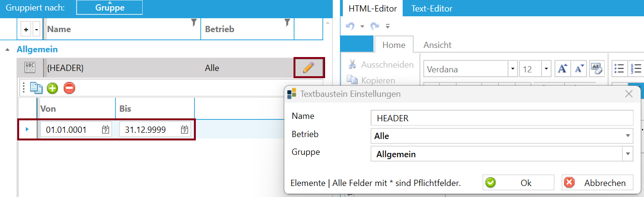Open the calendar picker for the Von date

[x=106, y=129]
